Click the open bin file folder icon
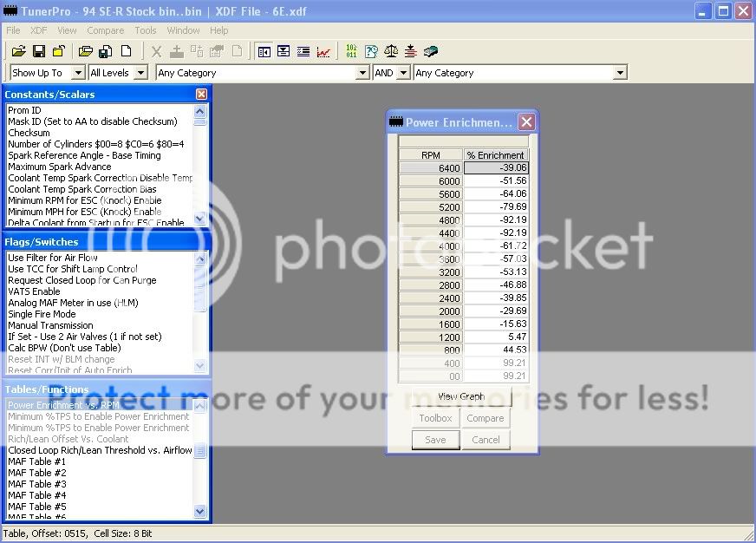The image size is (756, 543). (18, 52)
